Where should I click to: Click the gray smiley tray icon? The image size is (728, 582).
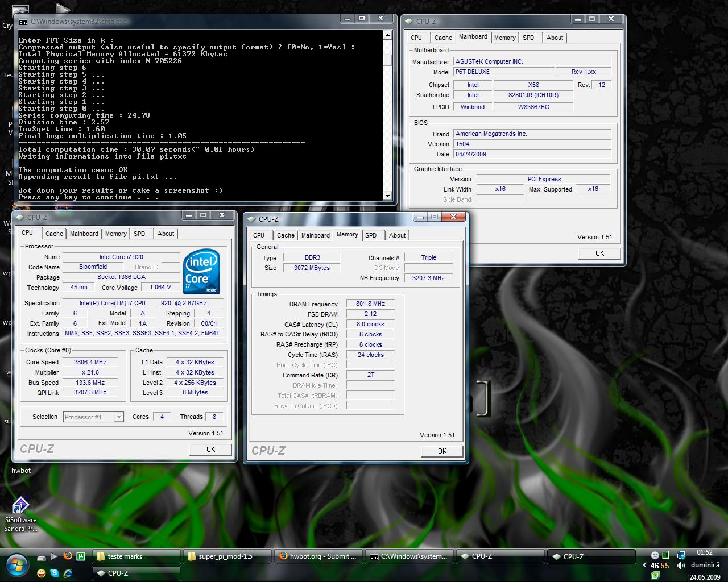(x=655, y=555)
